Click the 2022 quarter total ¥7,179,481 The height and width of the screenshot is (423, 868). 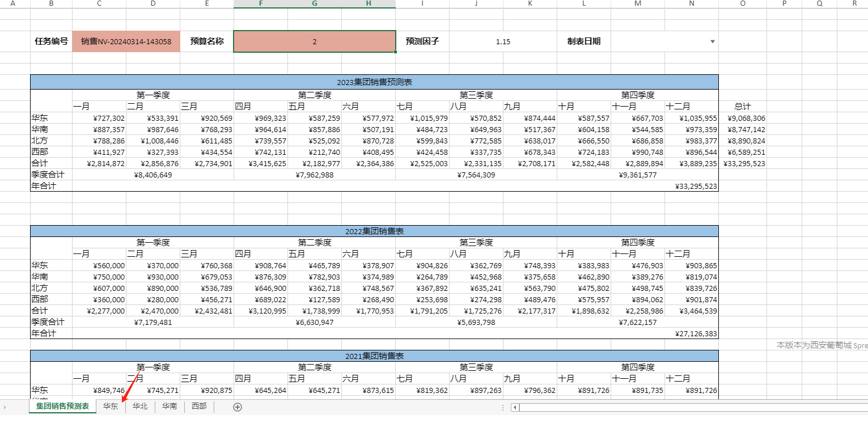(x=153, y=323)
